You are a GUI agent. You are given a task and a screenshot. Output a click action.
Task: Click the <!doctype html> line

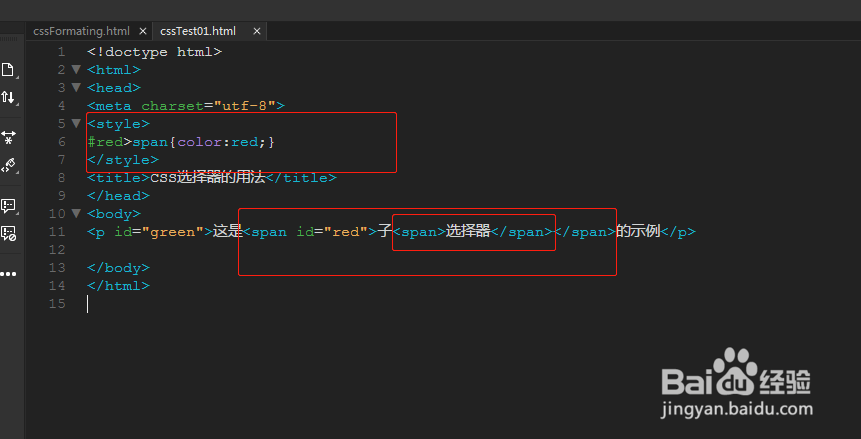[154, 52]
